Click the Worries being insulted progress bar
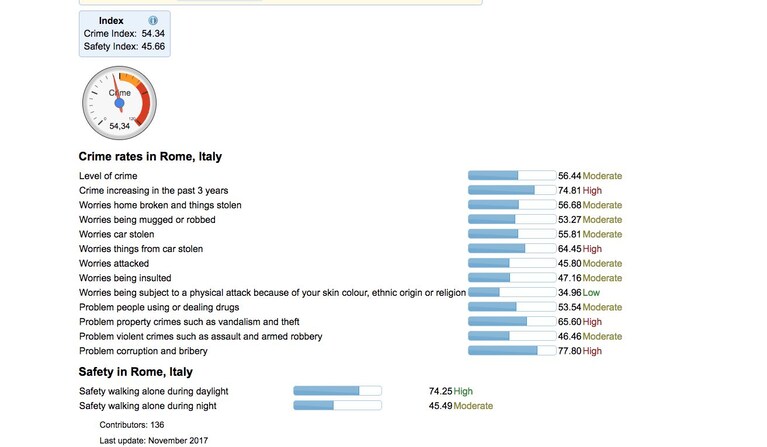This screenshot has width=767, height=447. click(x=512, y=278)
